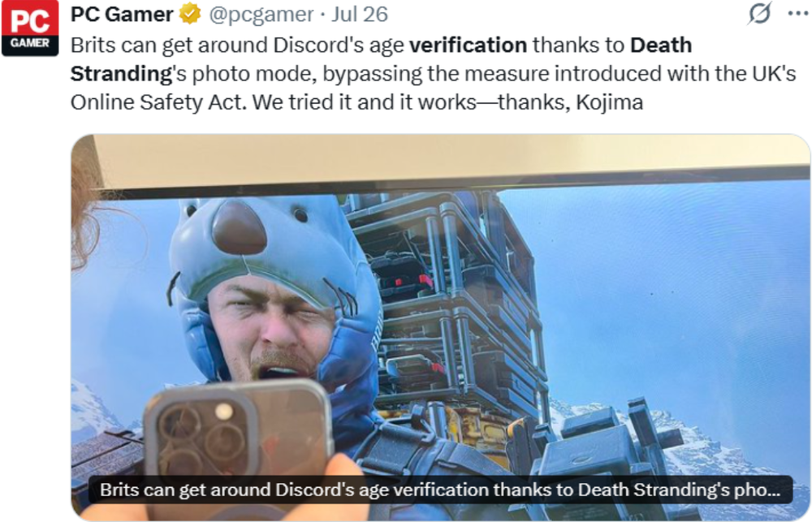Click the bold 'Death' text in tweet
812x522 pixels.
pos(661,45)
